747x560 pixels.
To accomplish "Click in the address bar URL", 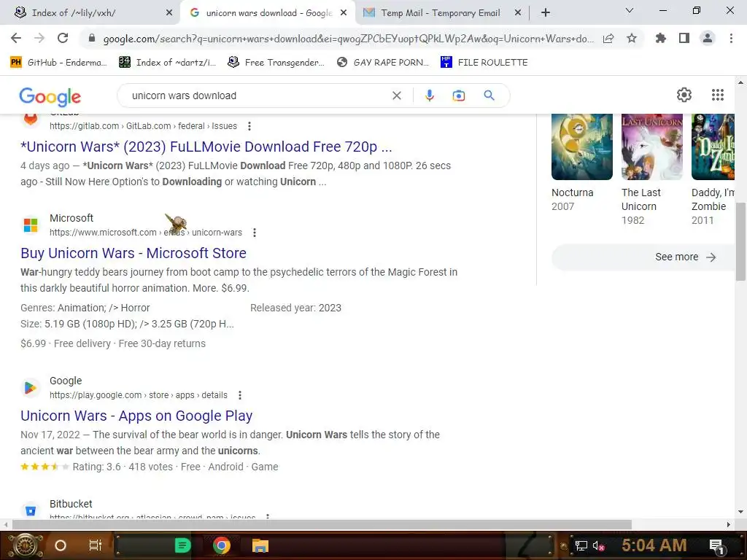I will 348,39.
